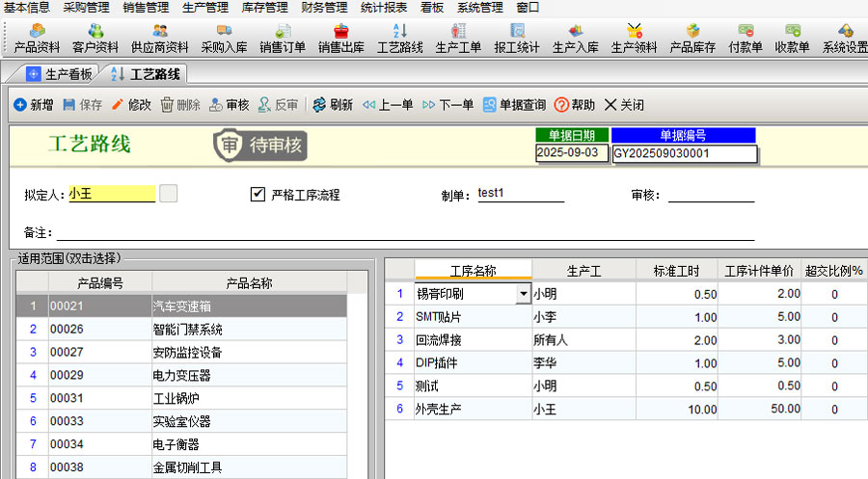
Task: Click the 新增 add button
Action: (x=33, y=105)
